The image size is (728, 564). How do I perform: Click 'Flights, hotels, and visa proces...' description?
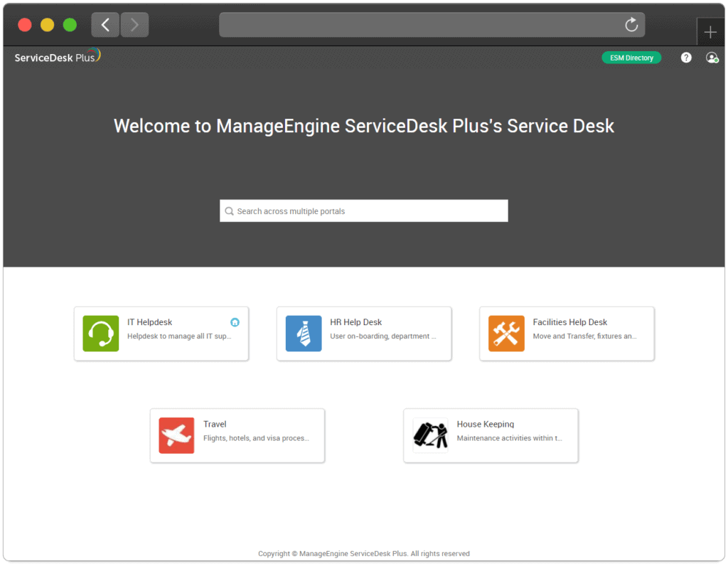coord(256,438)
